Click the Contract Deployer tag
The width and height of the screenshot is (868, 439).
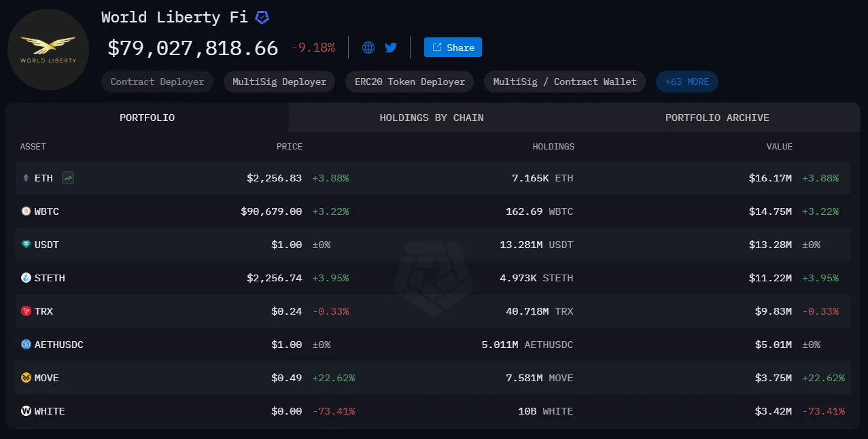pyautogui.click(x=157, y=82)
